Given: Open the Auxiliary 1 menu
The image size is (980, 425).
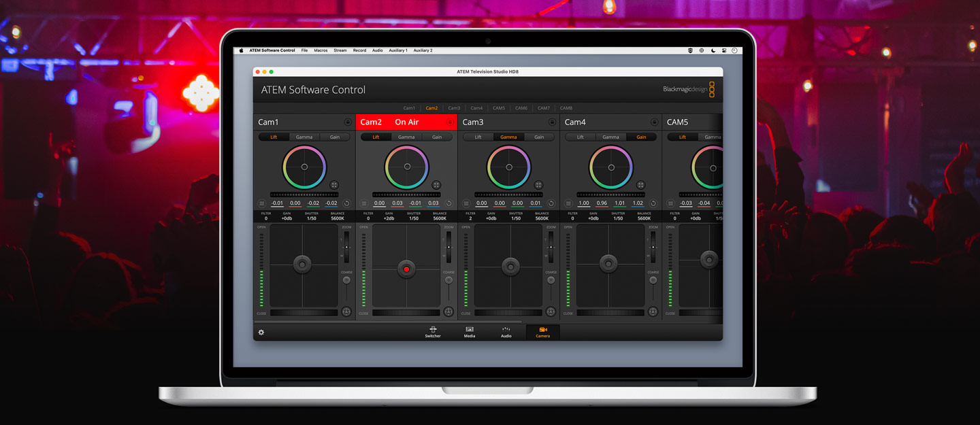Looking at the screenshot, I should click(x=398, y=50).
